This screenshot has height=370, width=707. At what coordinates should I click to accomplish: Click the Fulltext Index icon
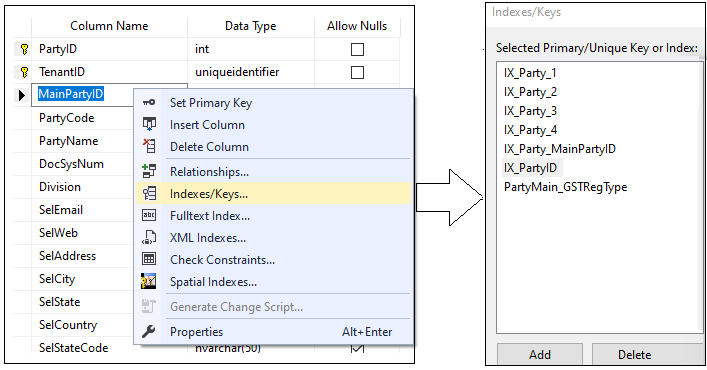click(x=149, y=215)
